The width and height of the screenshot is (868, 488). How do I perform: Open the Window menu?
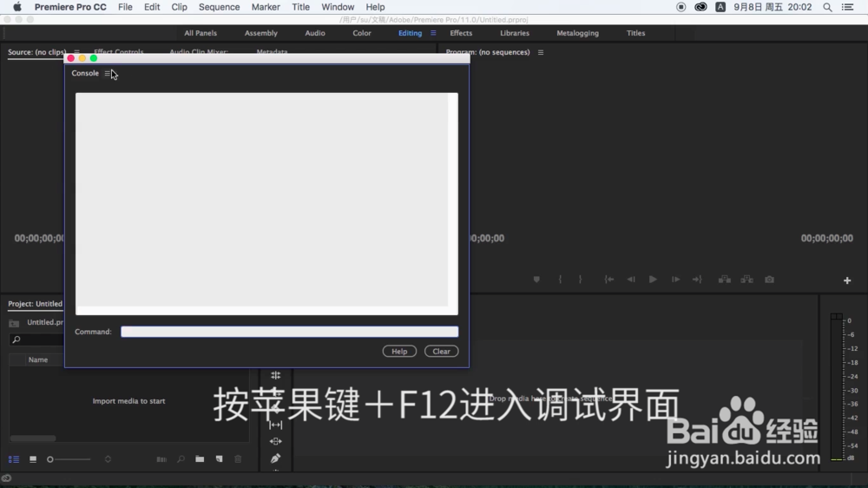pos(338,7)
